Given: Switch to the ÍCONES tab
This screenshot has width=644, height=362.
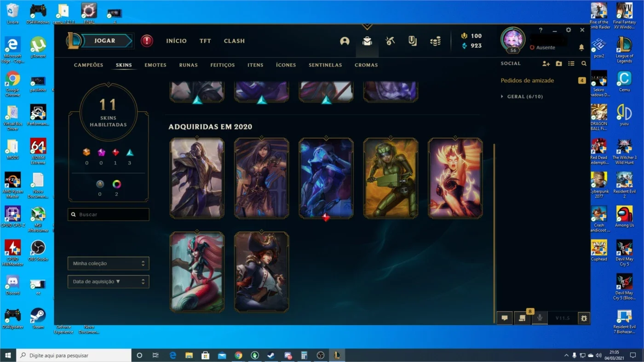Looking at the screenshot, I should coord(286,65).
